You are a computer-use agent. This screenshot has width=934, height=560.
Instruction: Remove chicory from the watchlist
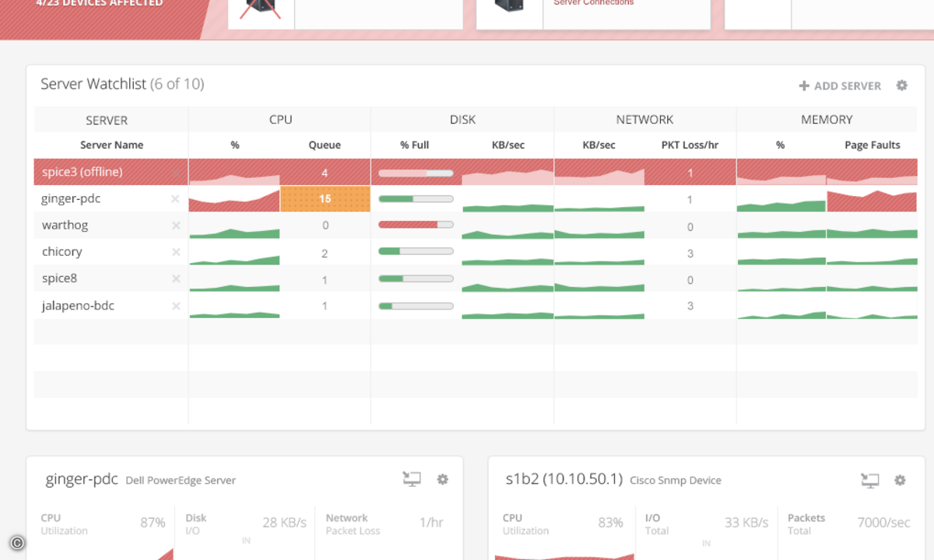pyautogui.click(x=175, y=252)
